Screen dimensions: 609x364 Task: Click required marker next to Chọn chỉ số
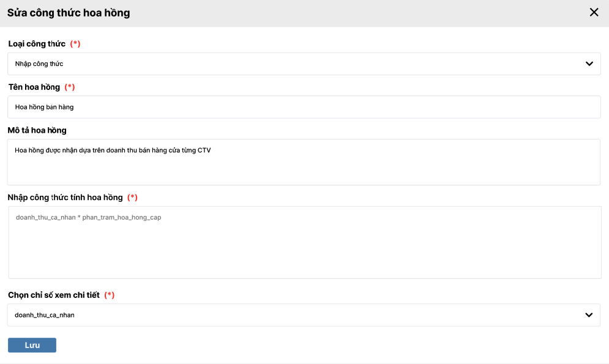pyautogui.click(x=110, y=295)
